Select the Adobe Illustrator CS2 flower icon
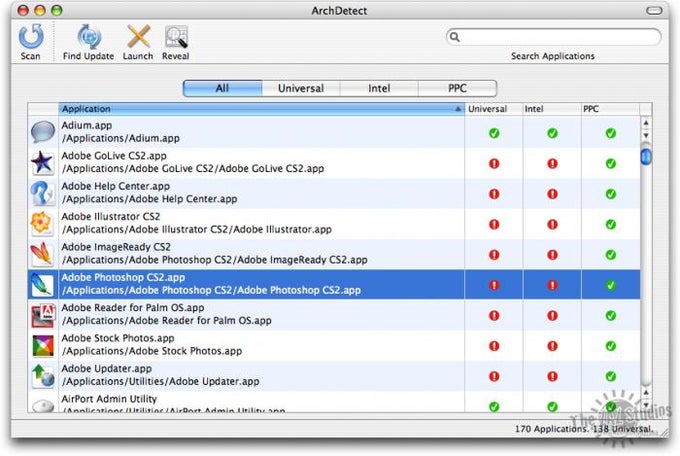Viewport: 680px width, 456px height. coord(43,223)
